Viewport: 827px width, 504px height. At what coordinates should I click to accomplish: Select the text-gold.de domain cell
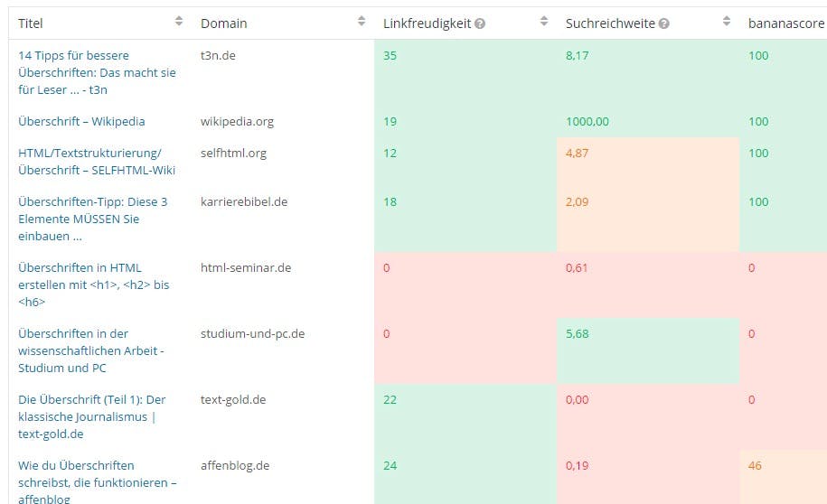coord(233,399)
